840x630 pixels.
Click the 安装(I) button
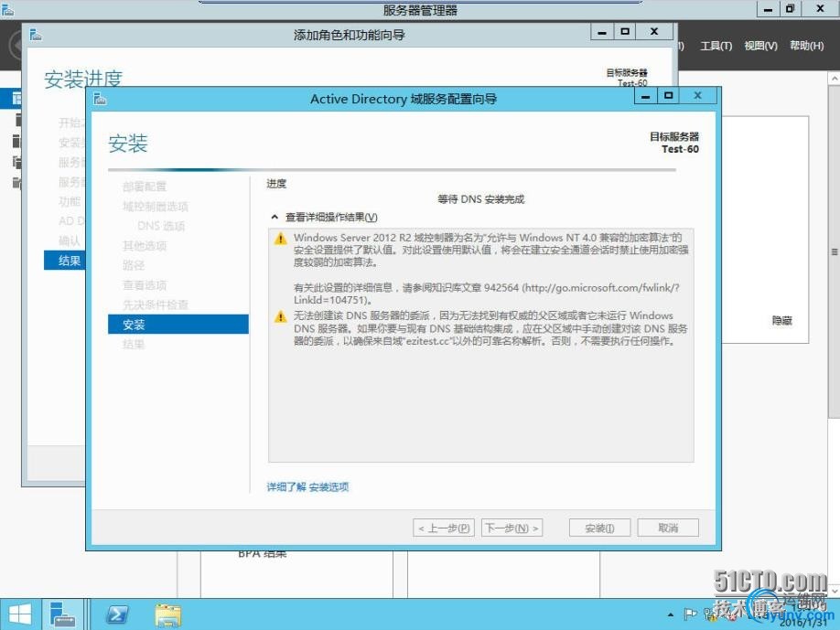click(x=599, y=529)
